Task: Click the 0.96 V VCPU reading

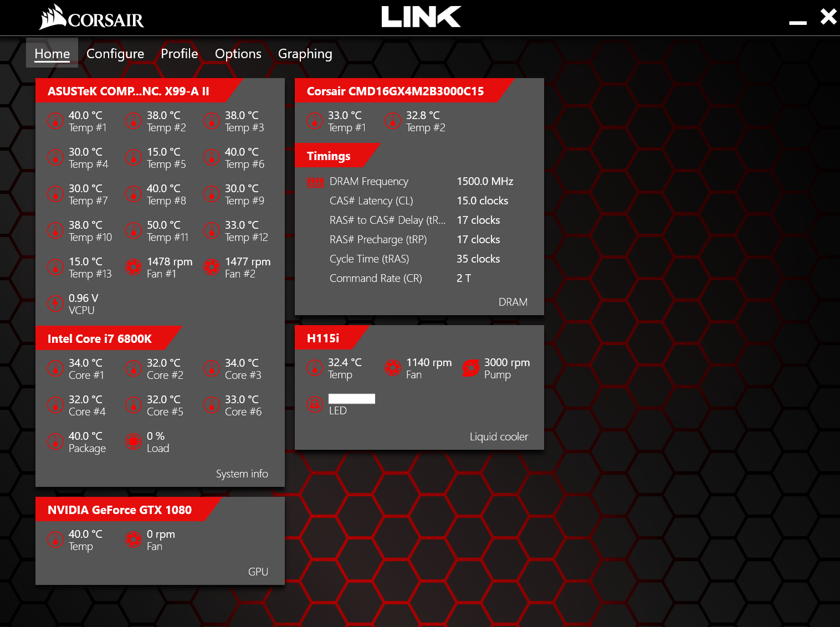Action: click(84, 299)
